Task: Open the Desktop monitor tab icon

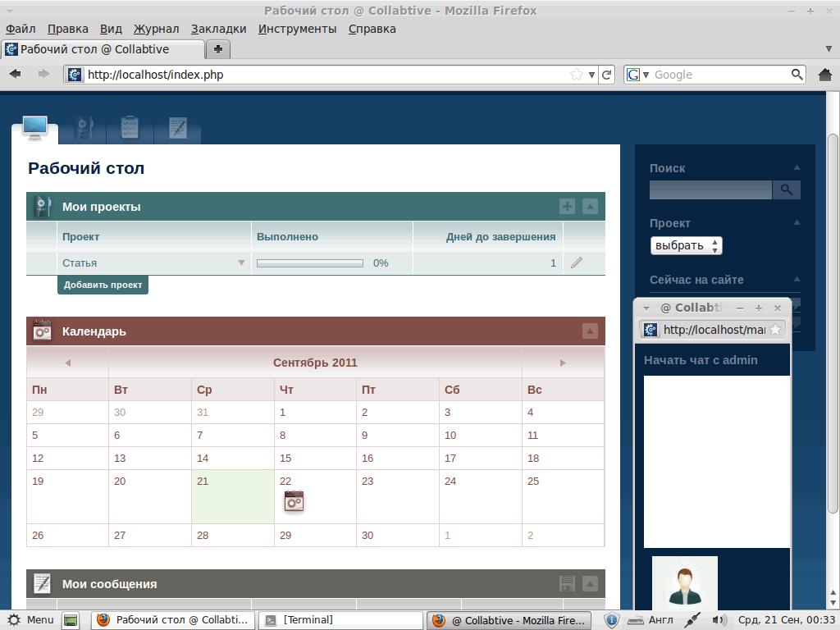Action: point(34,129)
